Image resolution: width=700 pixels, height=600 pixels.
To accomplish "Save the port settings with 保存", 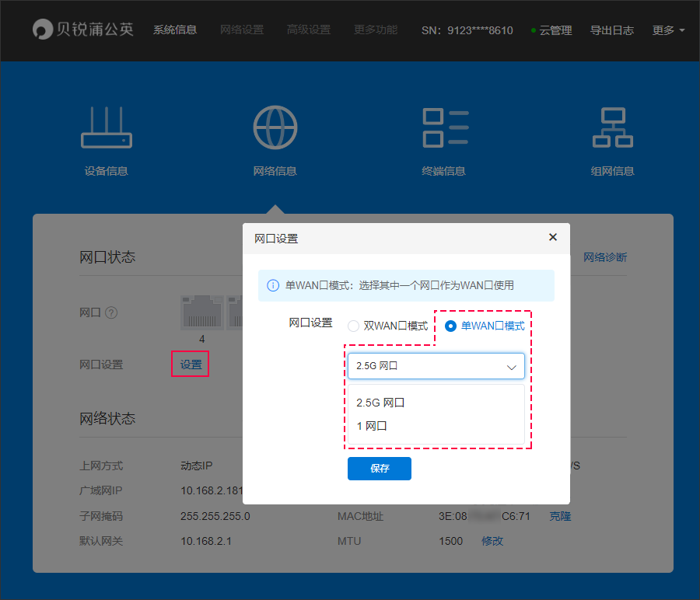I will coord(380,469).
